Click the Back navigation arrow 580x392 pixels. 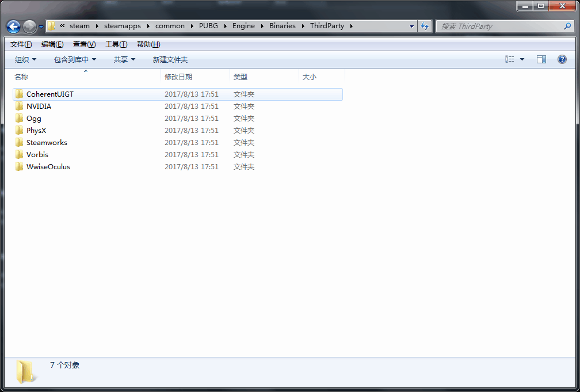[14, 26]
